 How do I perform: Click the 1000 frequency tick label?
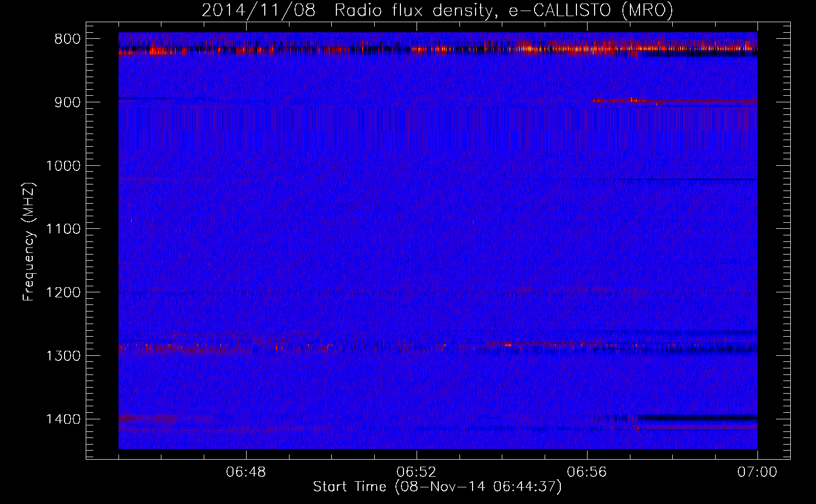coord(63,166)
